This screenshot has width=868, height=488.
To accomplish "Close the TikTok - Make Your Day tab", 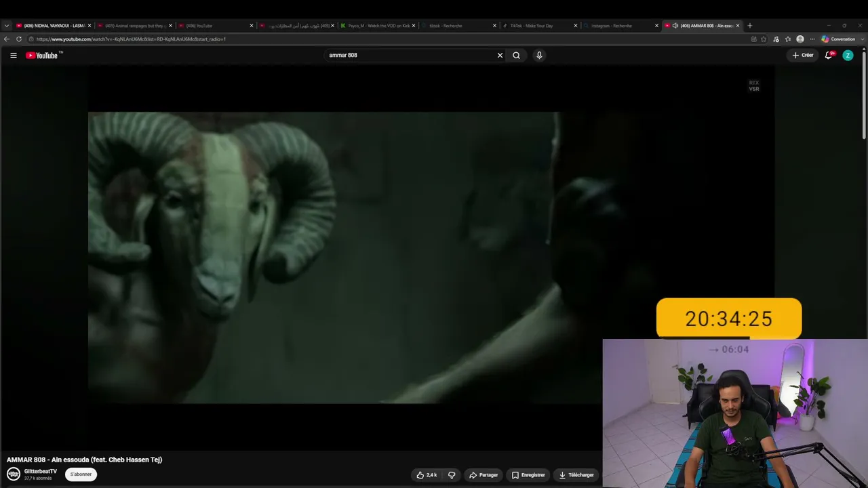I will 576,26.
